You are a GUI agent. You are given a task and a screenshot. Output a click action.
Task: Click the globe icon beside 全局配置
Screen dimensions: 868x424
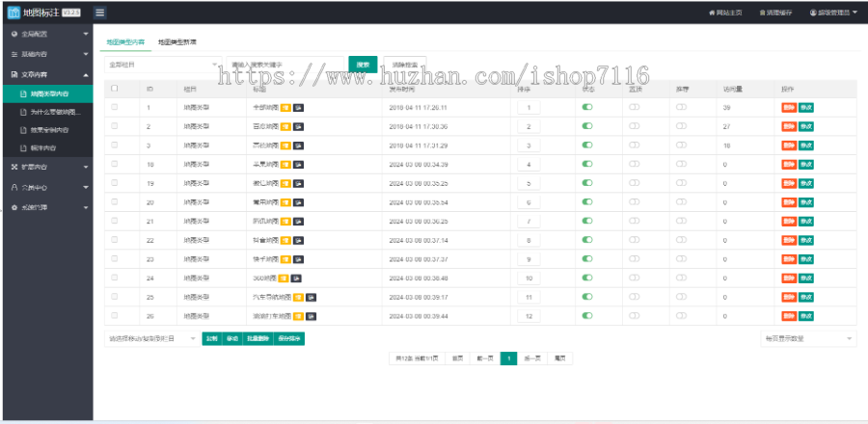pos(14,35)
